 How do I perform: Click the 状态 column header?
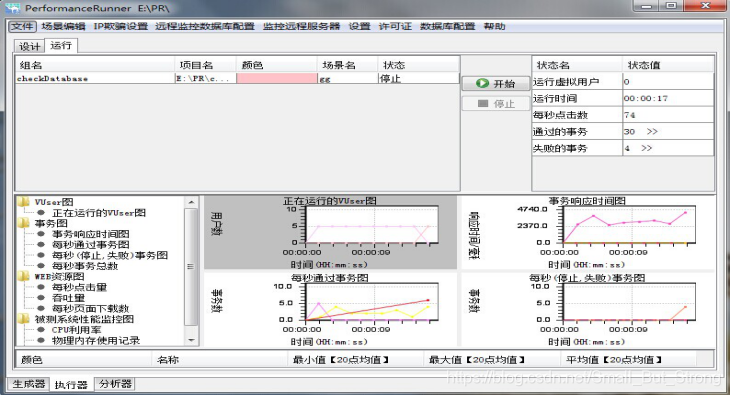point(419,65)
